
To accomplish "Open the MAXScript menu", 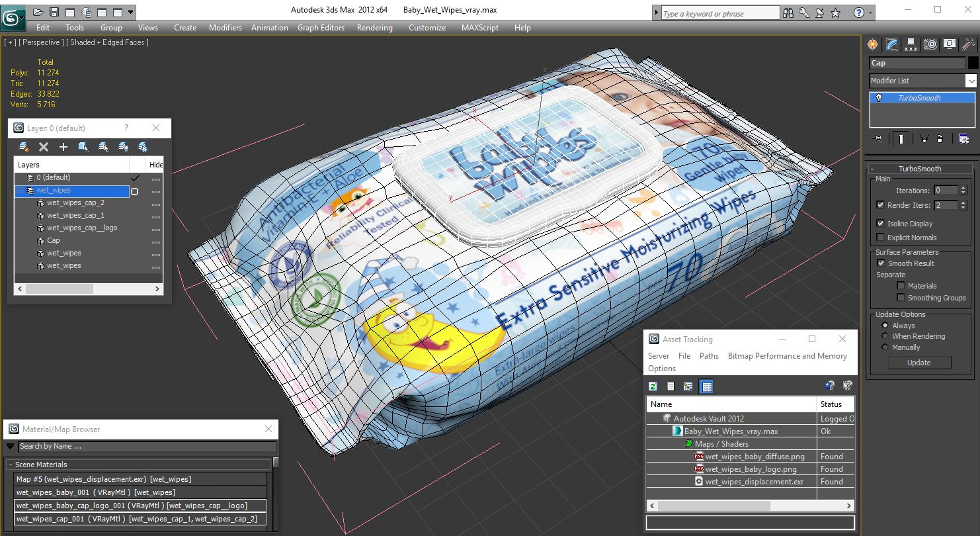I will pyautogui.click(x=481, y=28).
